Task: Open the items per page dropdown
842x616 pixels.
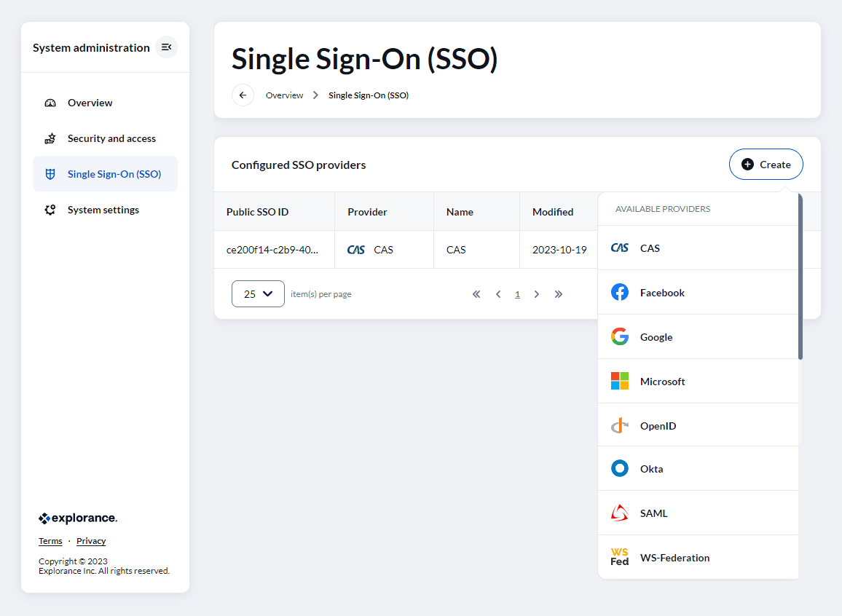Action: pos(258,293)
